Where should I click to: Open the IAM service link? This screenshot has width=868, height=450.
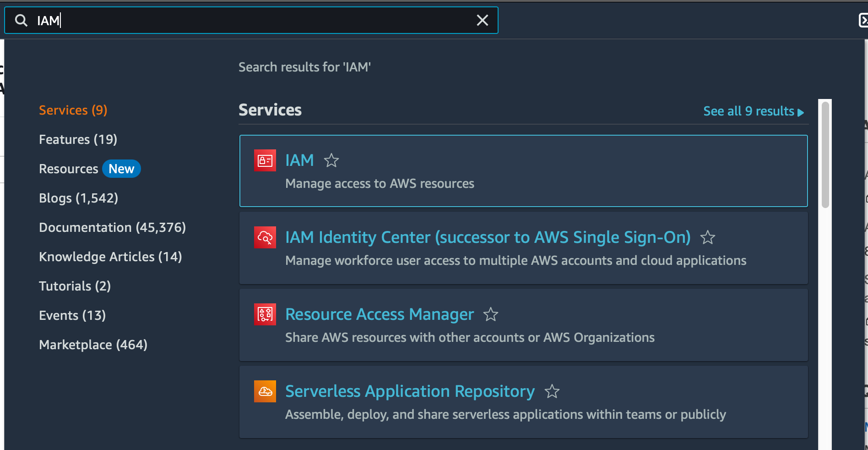(x=299, y=160)
